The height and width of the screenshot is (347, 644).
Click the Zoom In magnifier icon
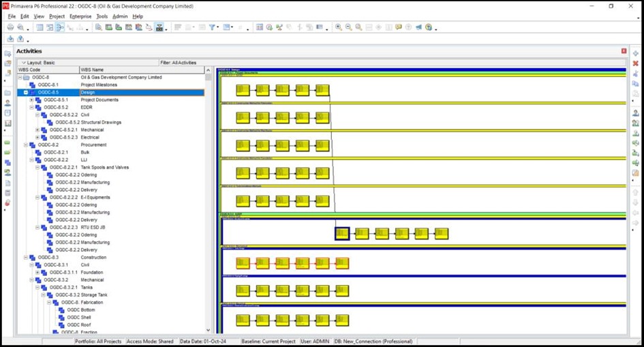click(x=339, y=27)
